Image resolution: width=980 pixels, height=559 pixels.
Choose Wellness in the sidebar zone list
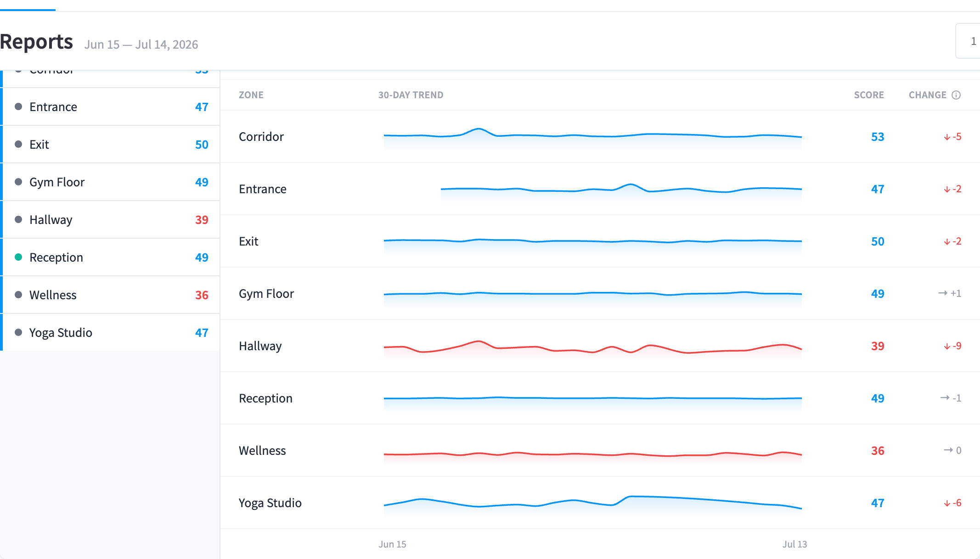click(110, 295)
